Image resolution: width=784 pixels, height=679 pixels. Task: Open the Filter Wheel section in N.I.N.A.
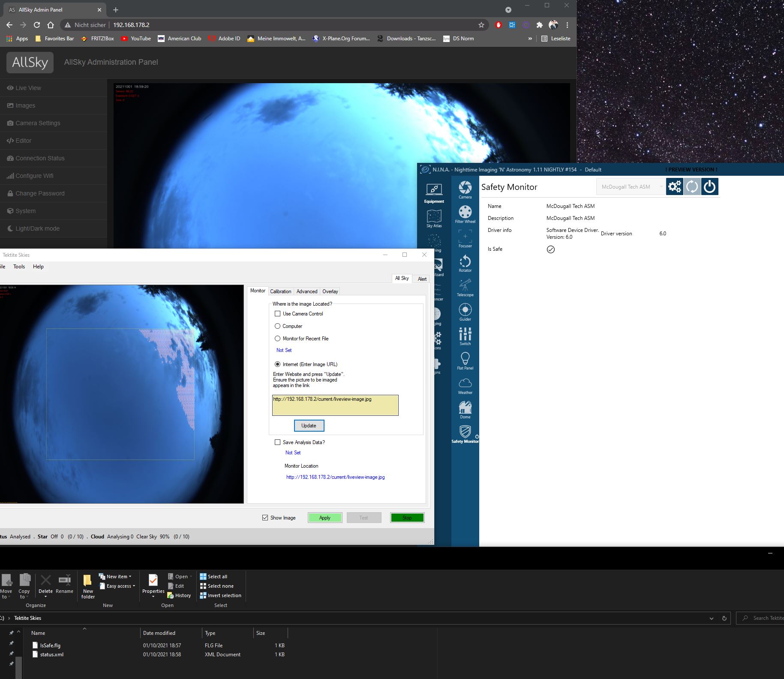(x=465, y=214)
